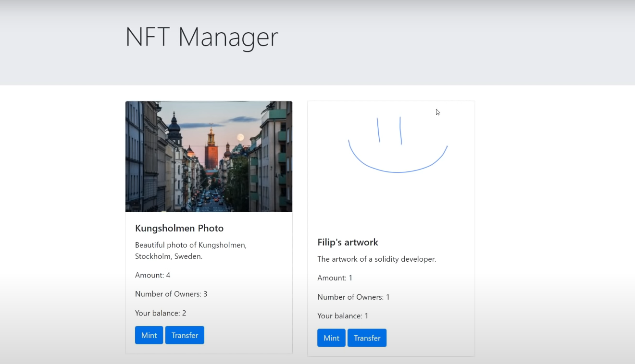Click the Amount: 4 line
Screen dimensions: 635x364
[153, 275]
